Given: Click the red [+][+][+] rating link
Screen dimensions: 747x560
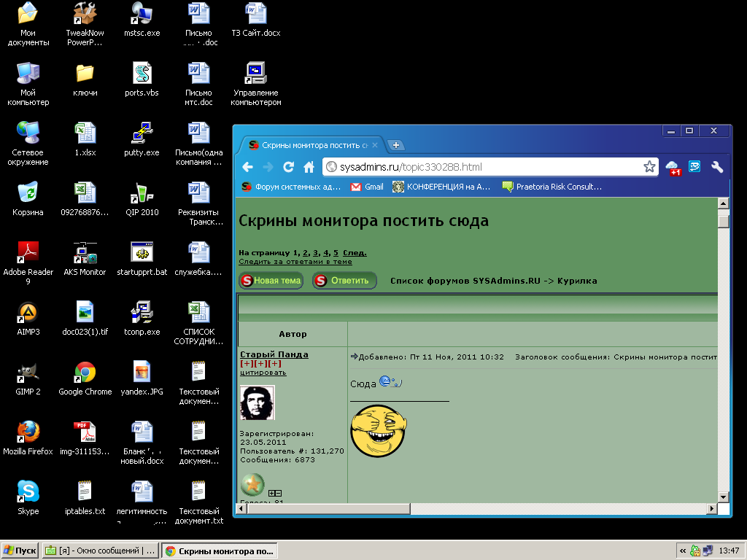Looking at the screenshot, I should [260, 363].
